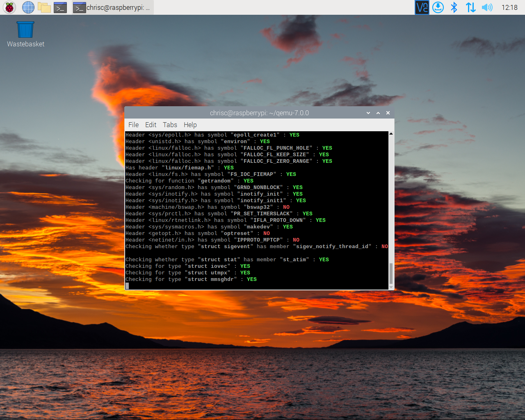Open the Bluetooth tray menu
The height and width of the screenshot is (420, 525).
(x=454, y=7)
